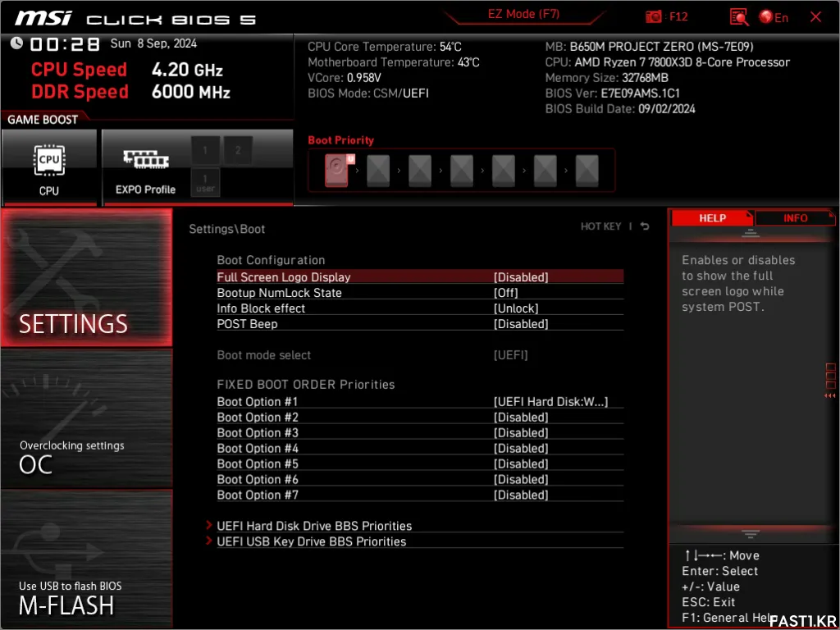840x630 pixels.
Task: Change language with the globe En icon
Action: [774, 17]
